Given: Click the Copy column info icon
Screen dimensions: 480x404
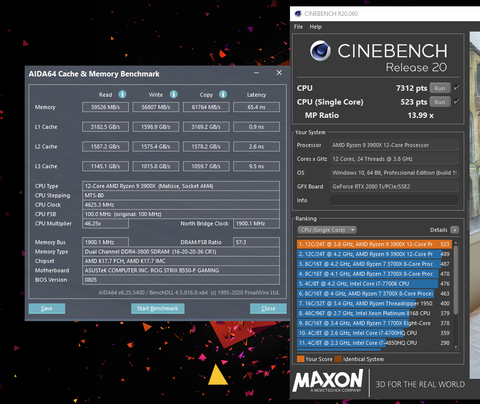Looking at the screenshot, I should [x=223, y=94].
